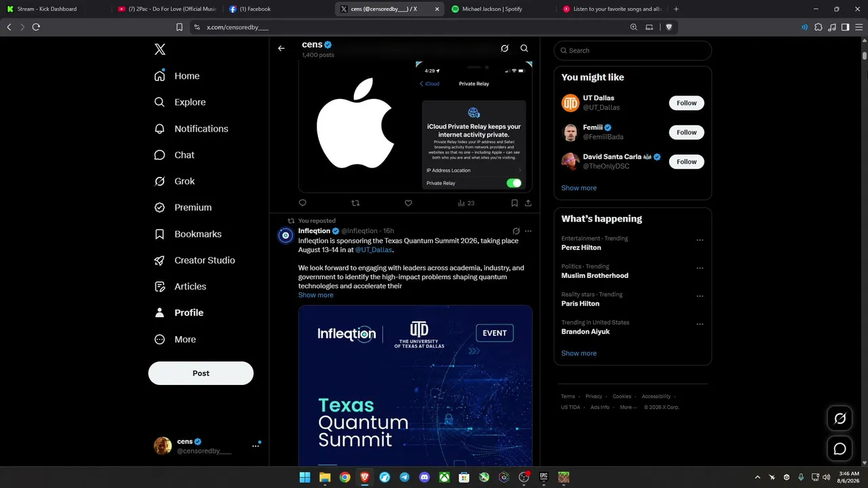Open the Ads info footer link
The image size is (868, 488).
coord(599,407)
